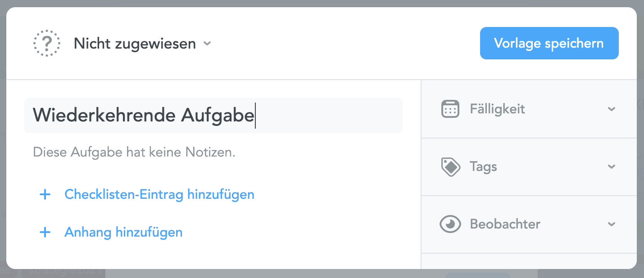This screenshot has width=644, height=278.
Task: Open the Fälligkeit panel label
Action: coord(497,109)
